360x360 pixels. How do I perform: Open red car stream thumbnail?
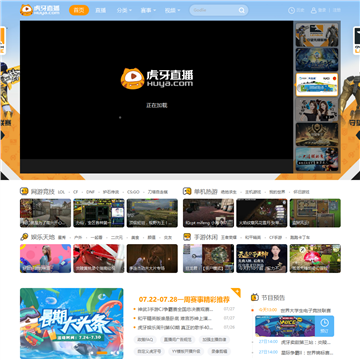(99, 258)
